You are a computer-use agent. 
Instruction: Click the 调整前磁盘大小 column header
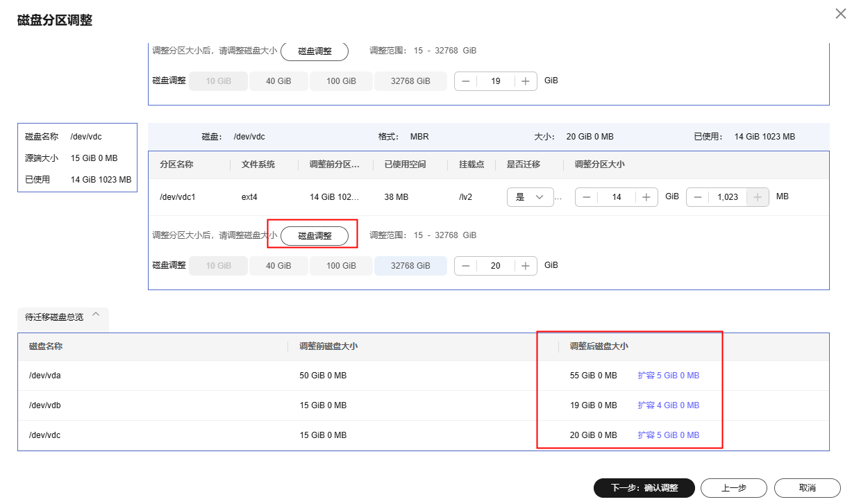328,346
